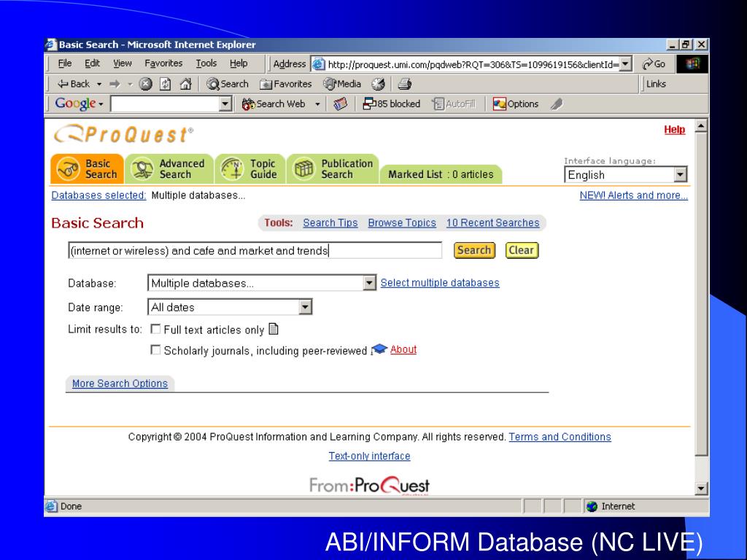Switch to Advanced Search tab

[x=169, y=169]
